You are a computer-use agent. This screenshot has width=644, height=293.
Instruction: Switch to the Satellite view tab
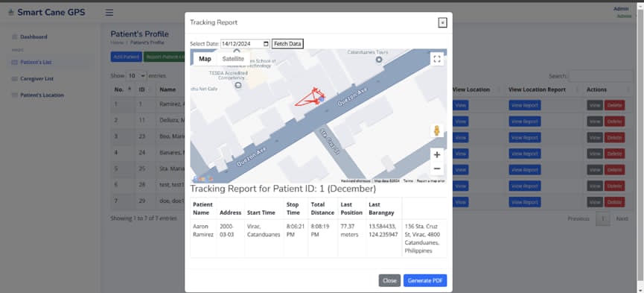tap(233, 59)
